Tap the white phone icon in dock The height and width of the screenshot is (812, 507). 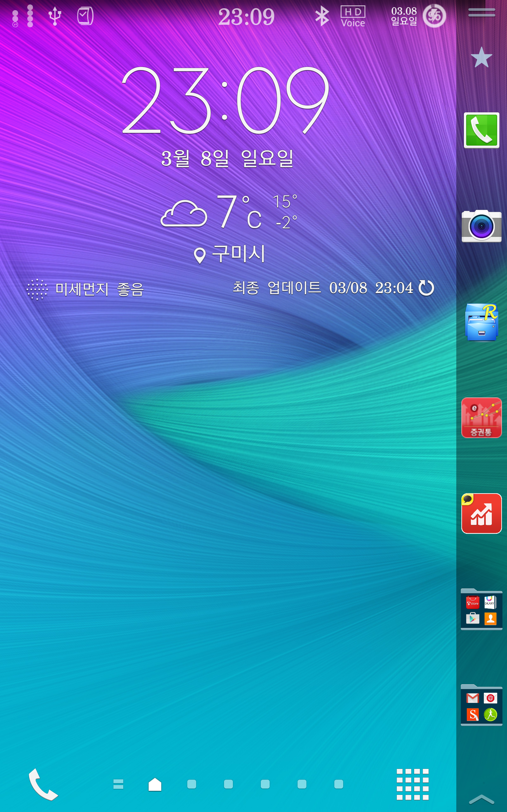tap(43, 784)
